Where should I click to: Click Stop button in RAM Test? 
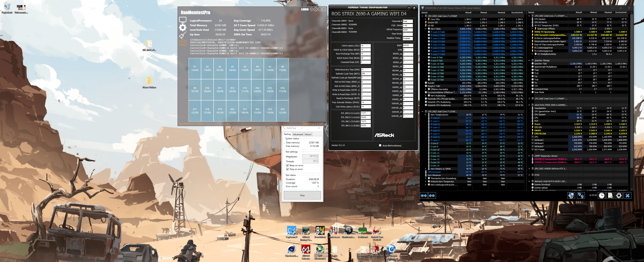(302, 196)
